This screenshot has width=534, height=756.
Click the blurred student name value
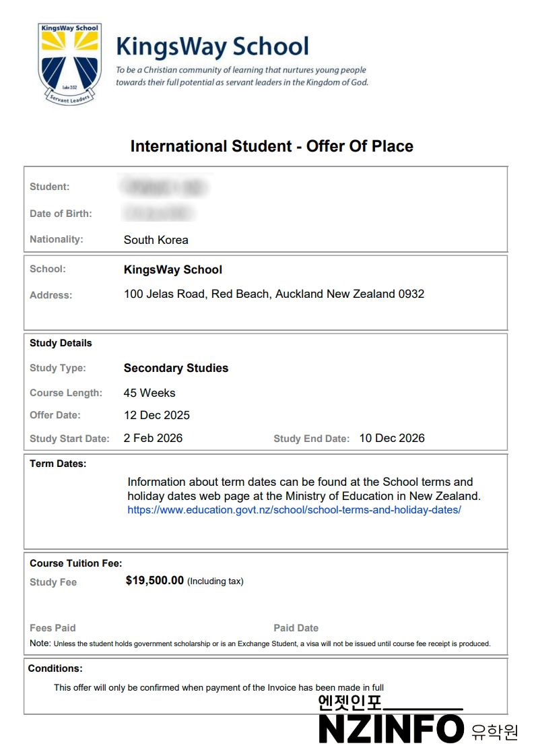165,187
